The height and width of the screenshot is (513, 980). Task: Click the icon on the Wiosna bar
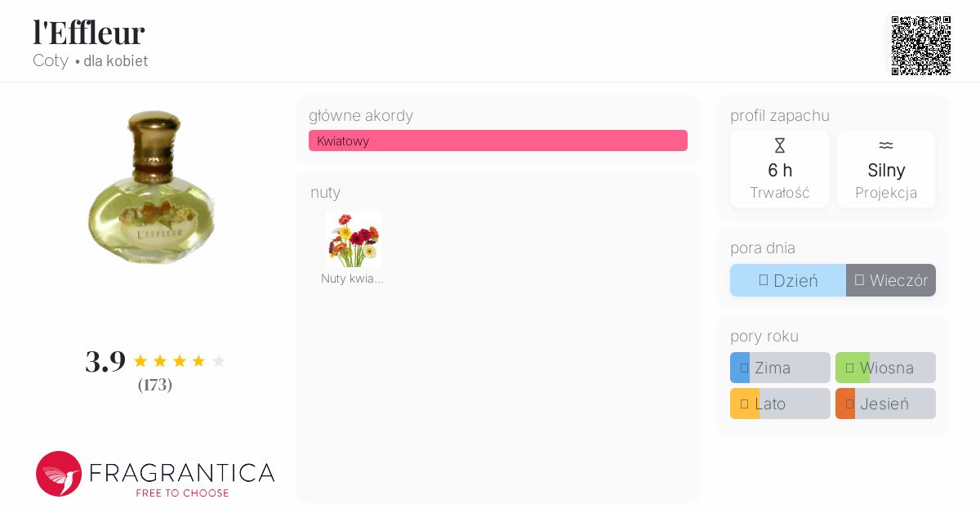pos(849,368)
